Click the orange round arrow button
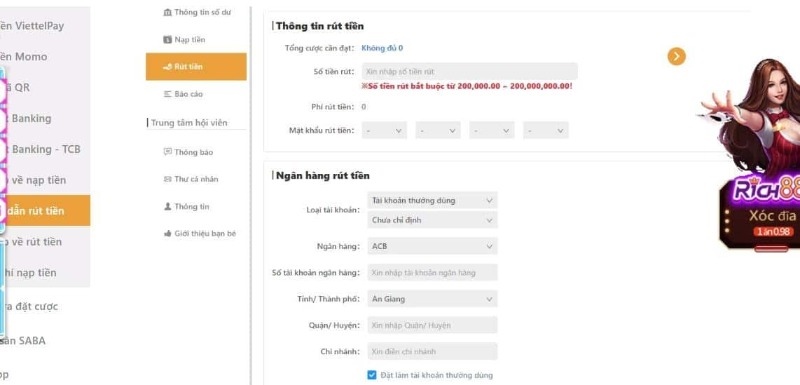The width and height of the screenshot is (800, 385). (x=677, y=56)
